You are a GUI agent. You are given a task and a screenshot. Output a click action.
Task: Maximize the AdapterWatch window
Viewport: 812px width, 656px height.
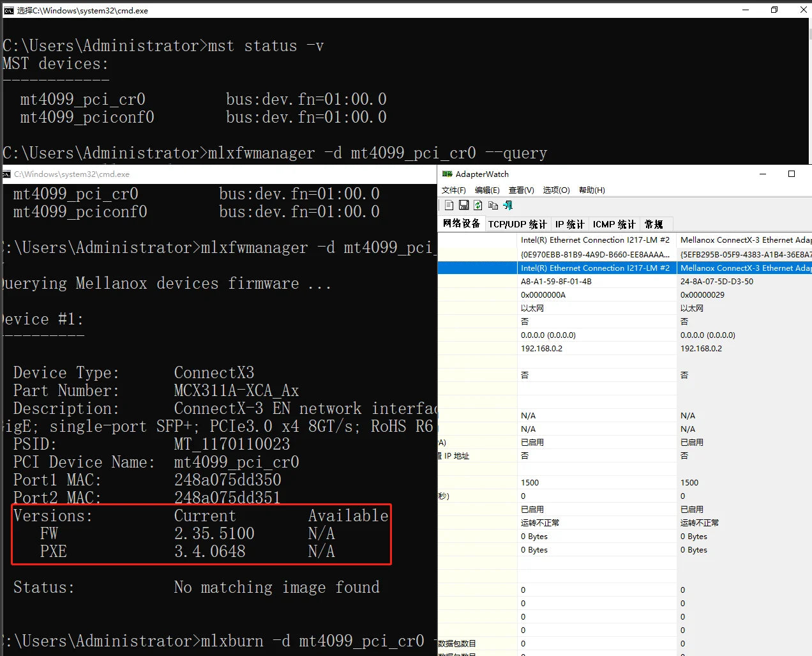(792, 174)
